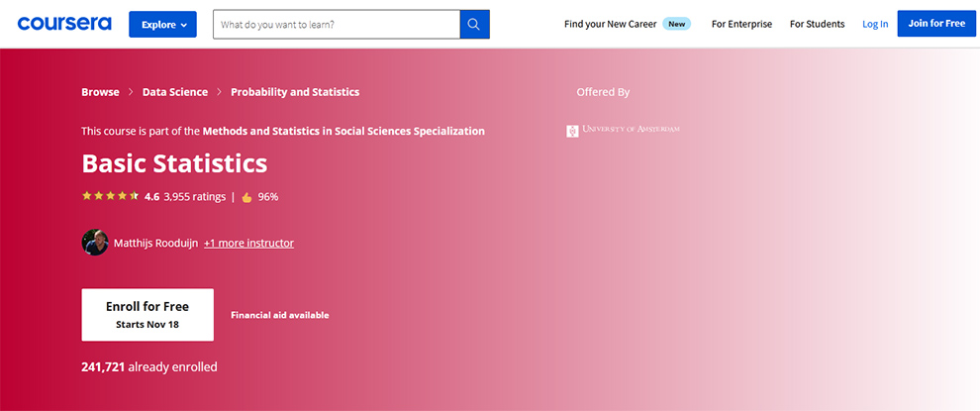Click the Coursera logo
Image resolution: width=980 pixels, height=411 pixels.
64,24
